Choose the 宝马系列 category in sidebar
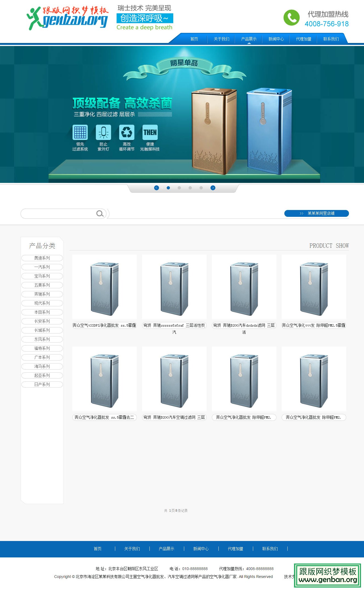 (42, 276)
